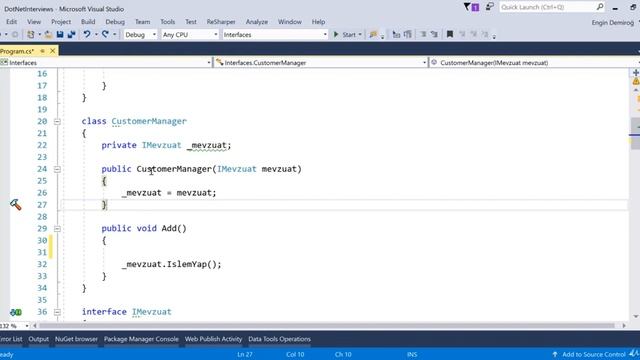Click the increase indent toolbar icon
Image resolution: width=640 pixels, height=360 pixels.
pos(407,35)
